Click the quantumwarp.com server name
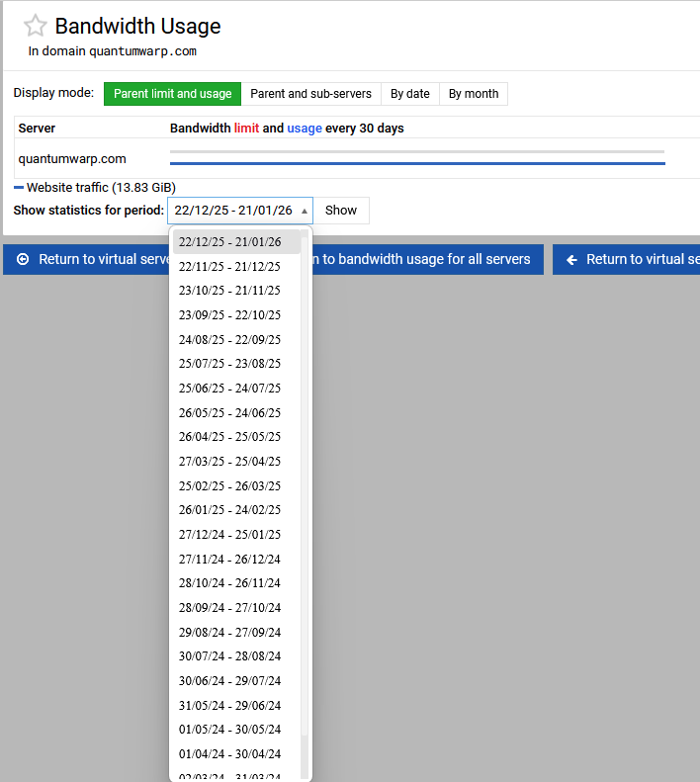This screenshot has height=782, width=700. pyautogui.click(x=72, y=159)
